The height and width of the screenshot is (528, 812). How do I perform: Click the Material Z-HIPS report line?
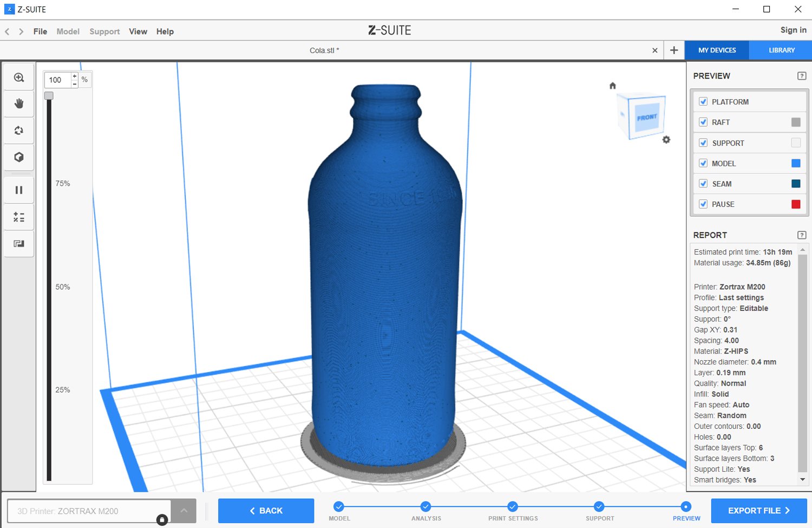coord(721,351)
